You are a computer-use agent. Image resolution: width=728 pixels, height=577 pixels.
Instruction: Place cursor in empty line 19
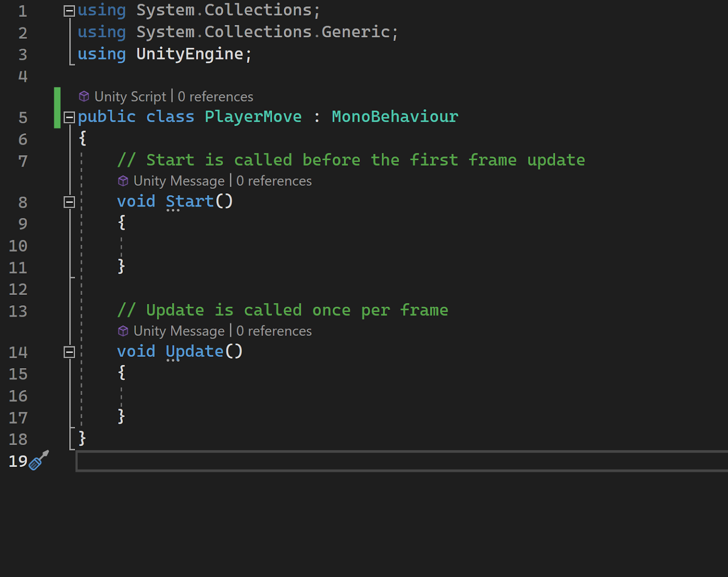point(402,461)
